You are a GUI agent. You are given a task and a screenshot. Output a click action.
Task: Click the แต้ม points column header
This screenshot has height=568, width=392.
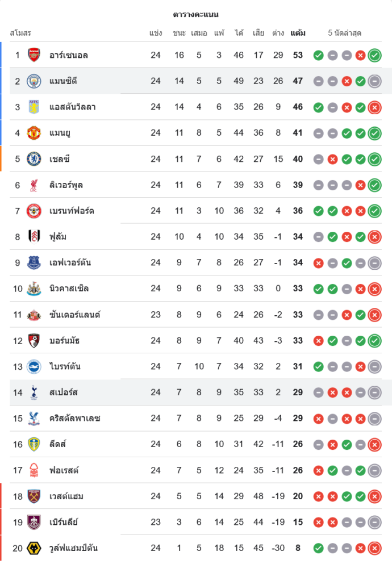coord(298,33)
